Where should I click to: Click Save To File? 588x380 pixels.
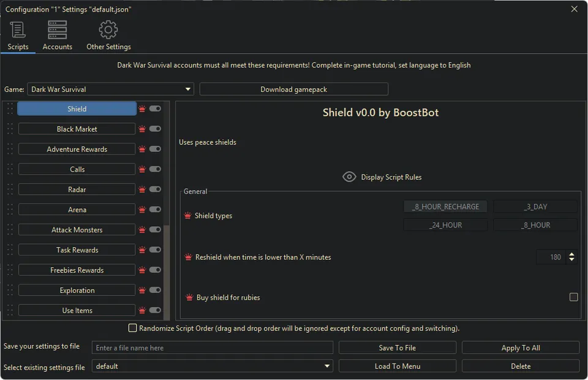tap(398, 348)
